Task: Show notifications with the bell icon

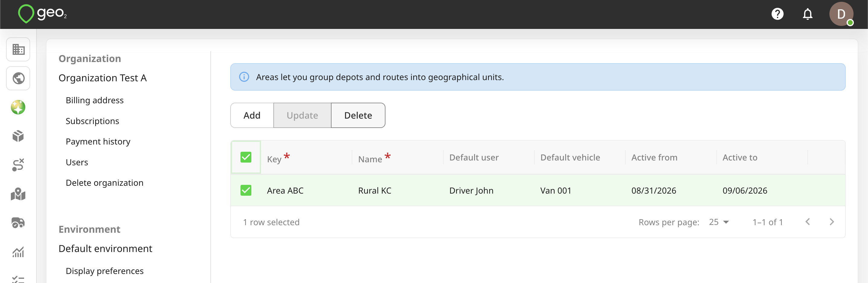Action: (807, 14)
